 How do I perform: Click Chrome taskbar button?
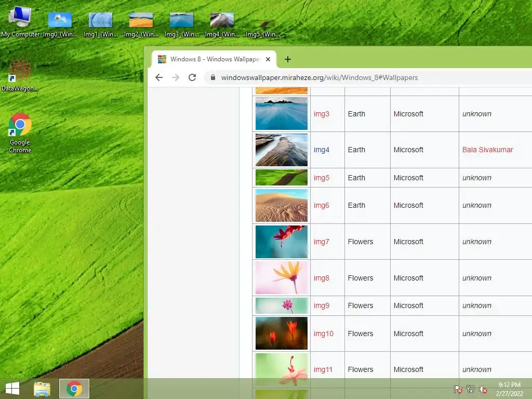pos(74,389)
